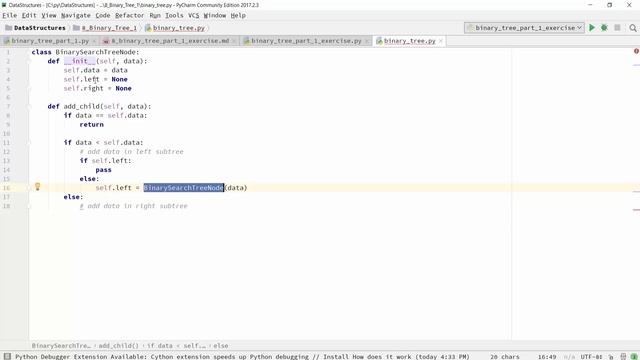The image size is (640, 360).
Task: Click the red error stripe mark on scrollbar
Action: [636, 210]
